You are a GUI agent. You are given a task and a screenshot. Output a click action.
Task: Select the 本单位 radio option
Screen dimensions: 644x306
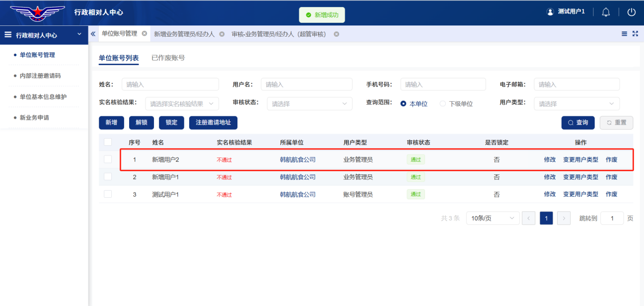[x=404, y=104]
